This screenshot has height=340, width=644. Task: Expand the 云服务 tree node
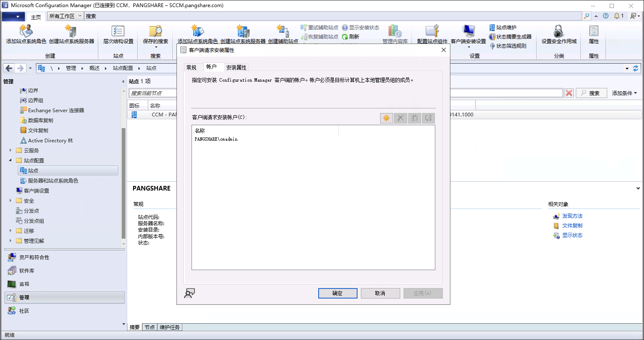pos(10,150)
